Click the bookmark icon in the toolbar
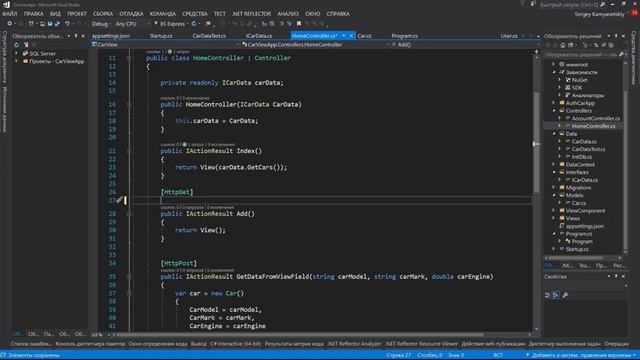 [299, 24]
